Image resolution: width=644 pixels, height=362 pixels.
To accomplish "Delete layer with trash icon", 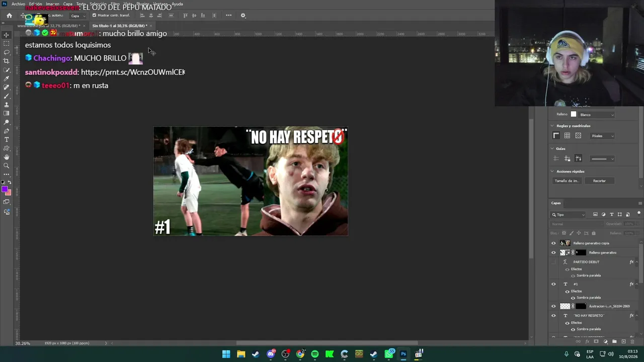I will click(x=632, y=341).
